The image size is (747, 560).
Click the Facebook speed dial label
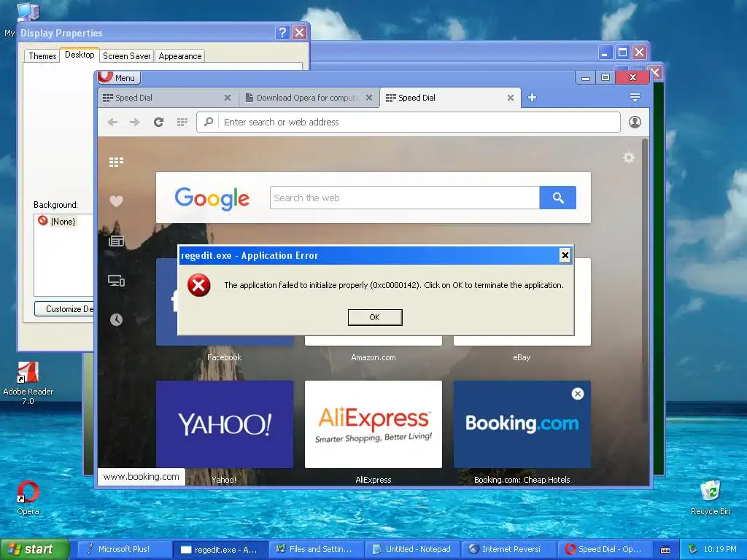coord(225,357)
